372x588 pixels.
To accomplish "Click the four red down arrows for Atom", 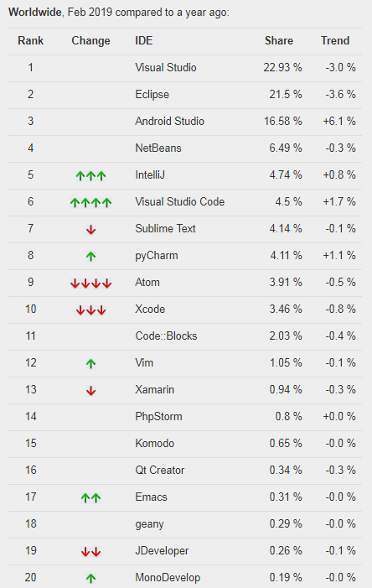I will (x=90, y=284).
